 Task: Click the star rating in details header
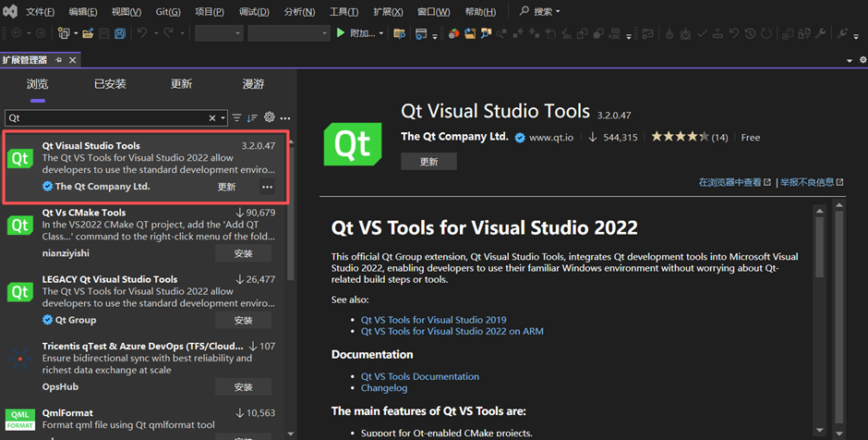pyautogui.click(x=680, y=137)
